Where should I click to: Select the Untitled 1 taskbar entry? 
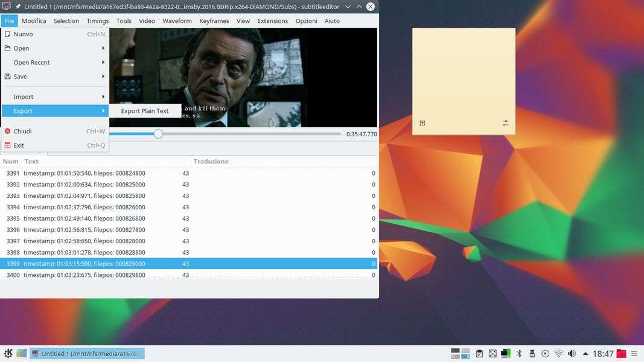pyautogui.click(x=87, y=354)
